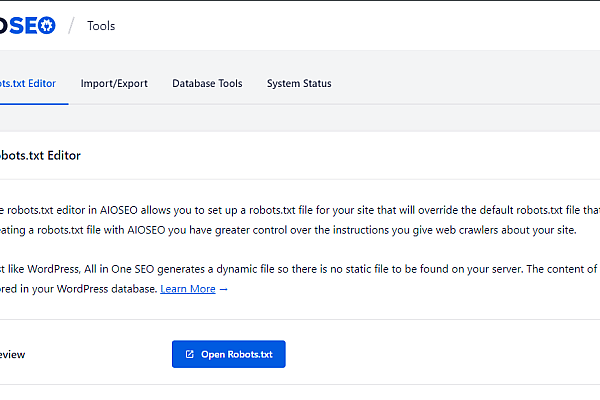Click the 'Tools' breadcrumb title text

tap(101, 26)
